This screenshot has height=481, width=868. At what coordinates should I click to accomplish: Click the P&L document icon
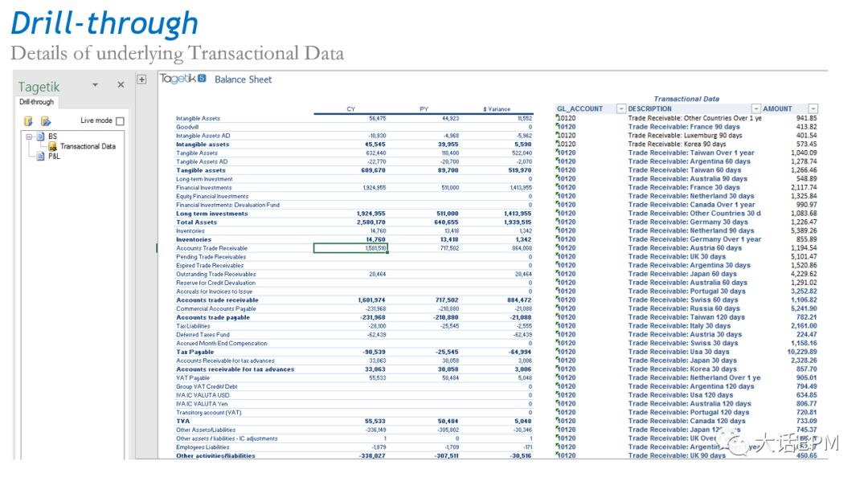40,157
